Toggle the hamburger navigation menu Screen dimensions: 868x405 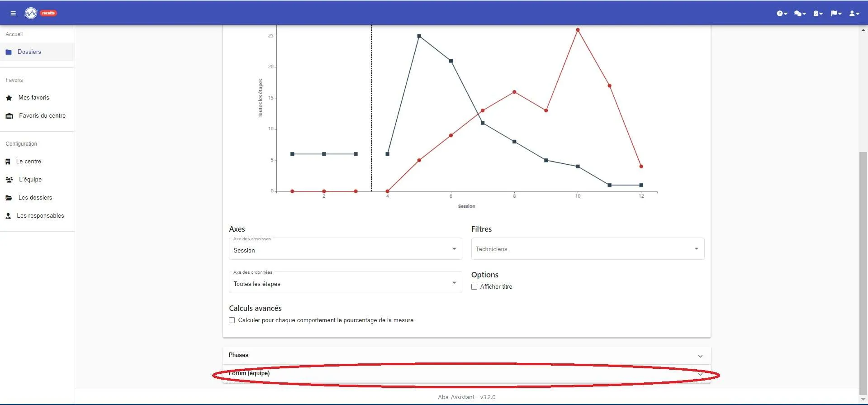pyautogui.click(x=13, y=14)
